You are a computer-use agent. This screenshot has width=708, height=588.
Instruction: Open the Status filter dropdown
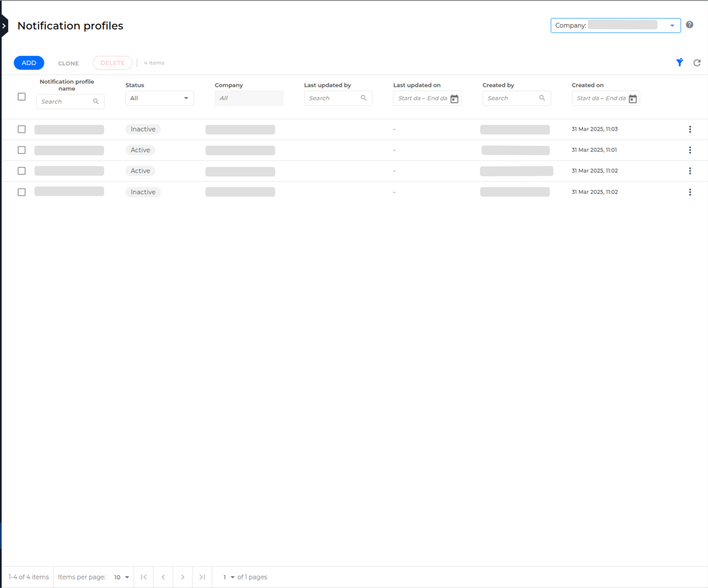tap(159, 98)
